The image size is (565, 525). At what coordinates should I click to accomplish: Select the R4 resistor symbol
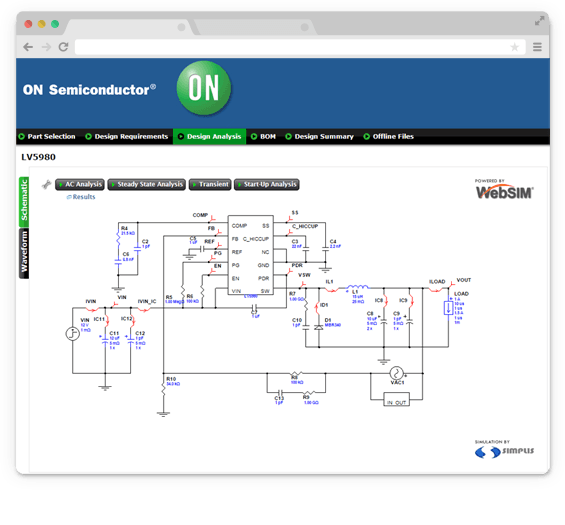(118, 239)
